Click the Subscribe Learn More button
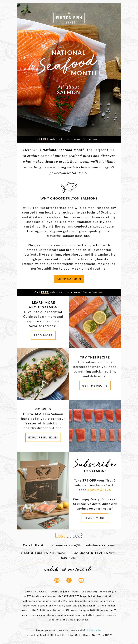138x644 pixels. 95,518
